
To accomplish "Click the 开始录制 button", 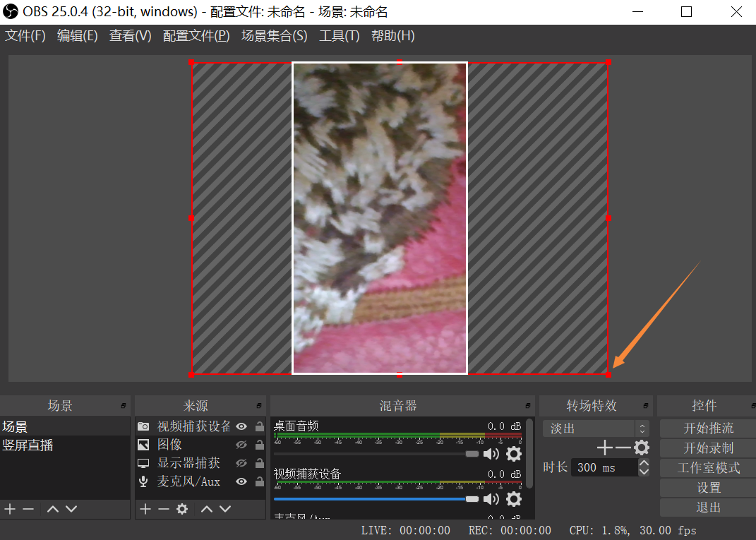I will click(708, 448).
